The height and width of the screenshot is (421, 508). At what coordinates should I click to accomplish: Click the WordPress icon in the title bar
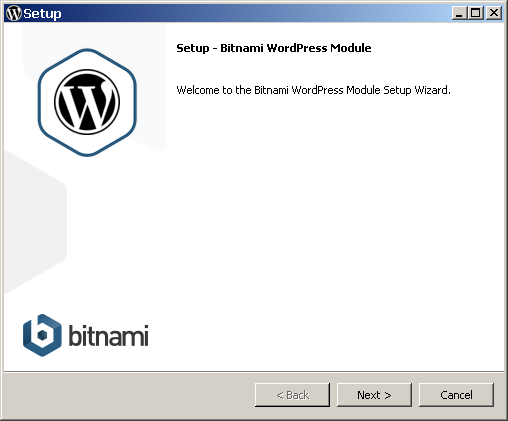14,13
